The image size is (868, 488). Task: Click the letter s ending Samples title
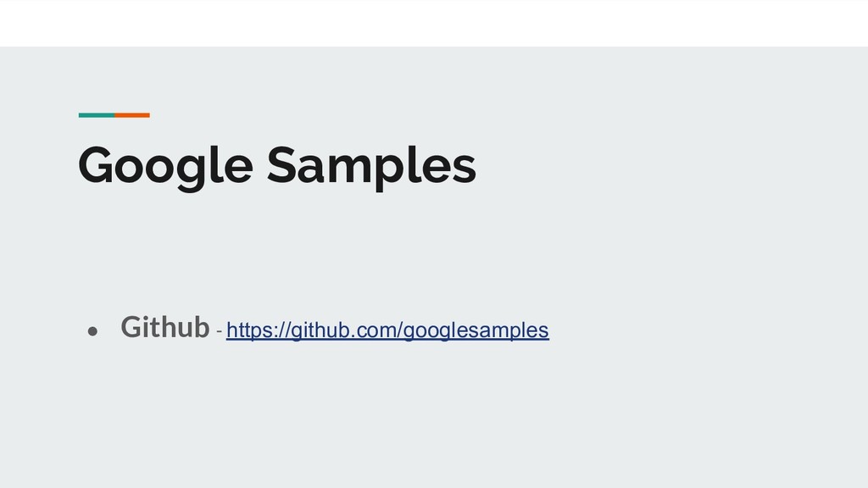pyautogui.click(x=465, y=168)
